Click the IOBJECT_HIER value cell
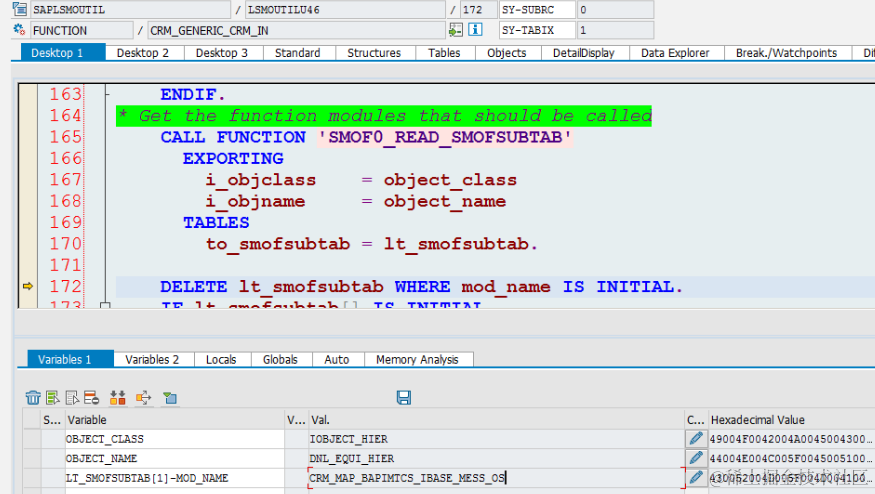 click(x=496, y=439)
